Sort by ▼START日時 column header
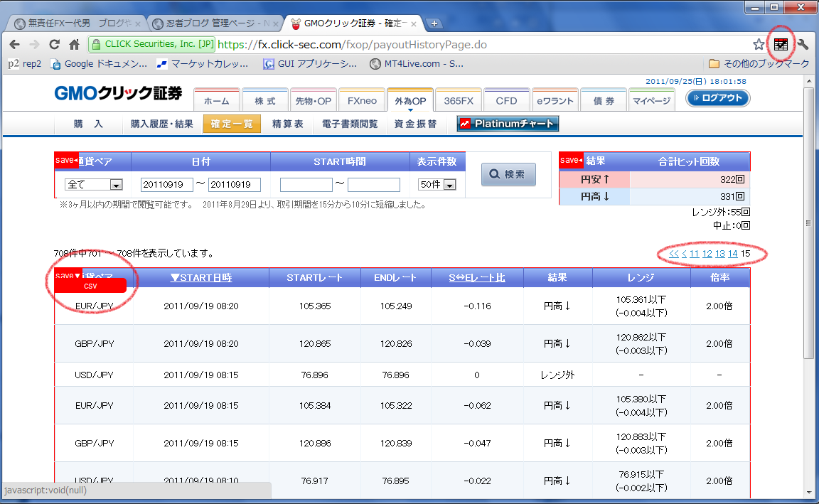The height and width of the screenshot is (504, 819). coord(201,278)
